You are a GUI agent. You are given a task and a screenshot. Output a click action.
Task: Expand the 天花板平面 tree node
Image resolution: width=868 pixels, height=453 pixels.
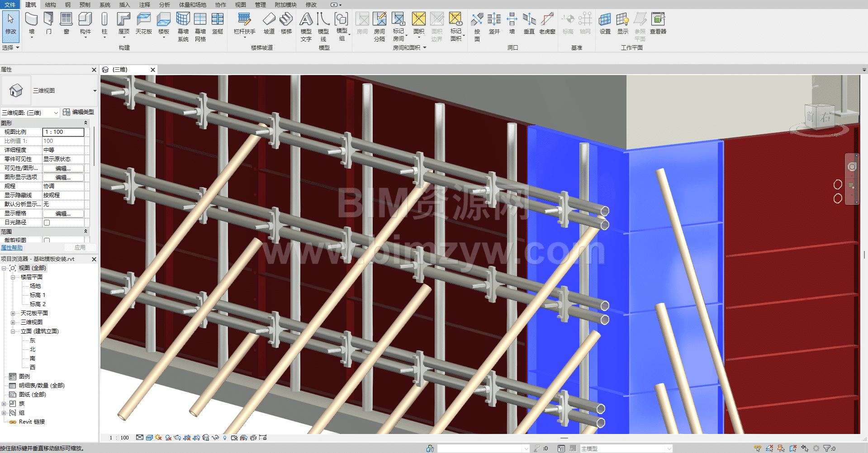click(13, 313)
